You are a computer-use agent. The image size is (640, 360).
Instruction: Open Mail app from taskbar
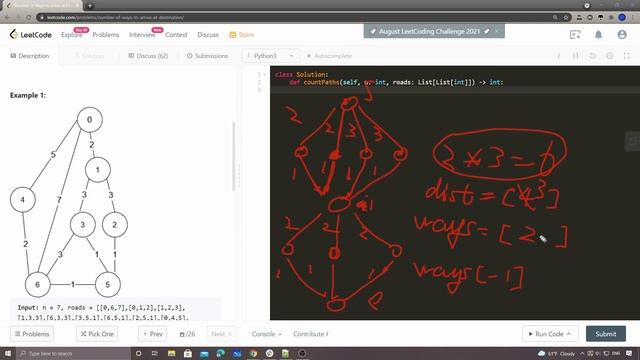pyautogui.click(x=204, y=353)
